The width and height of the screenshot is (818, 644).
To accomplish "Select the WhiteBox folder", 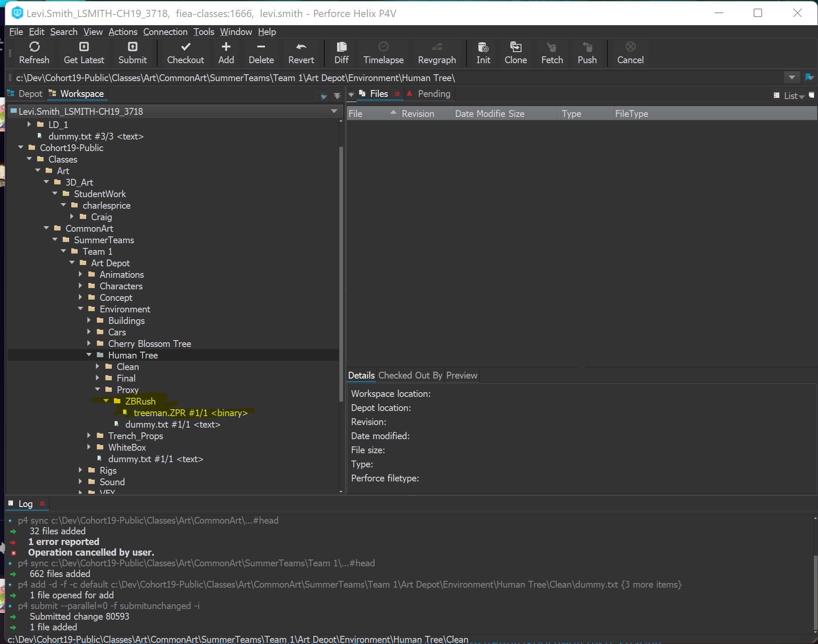I will (x=127, y=447).
